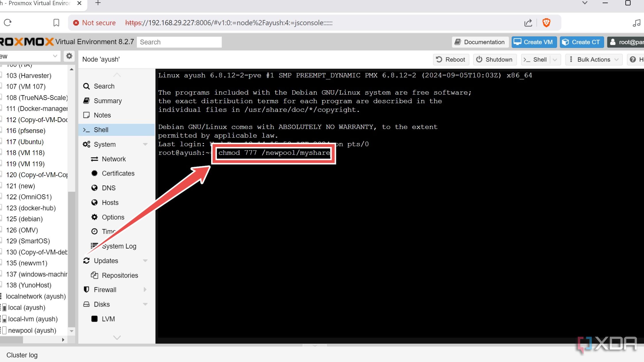
Task: Click Notes tab for node ayush
Action: point(102,115)
